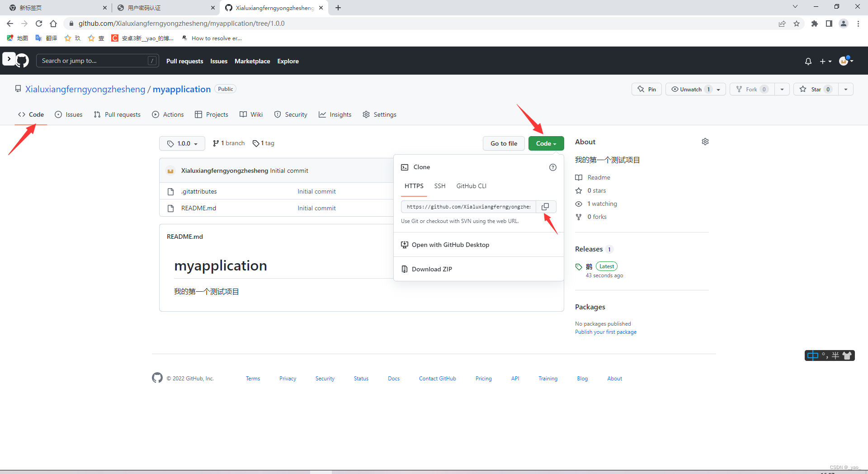Open the user avatar menu dropdown
The height and width of the screenshot is (474, 868).
[846, 61]
